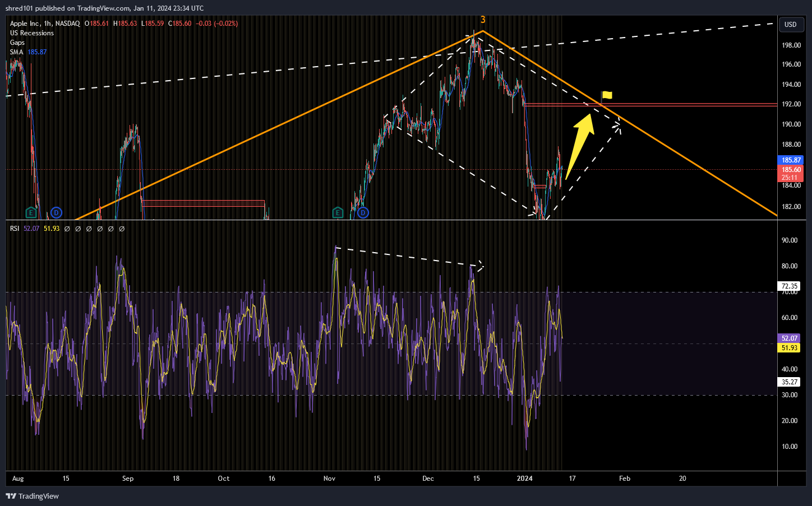This screenshot has height=506, width=812.
Task: Click the 182.00 price axis label
Action: [791, 207]
